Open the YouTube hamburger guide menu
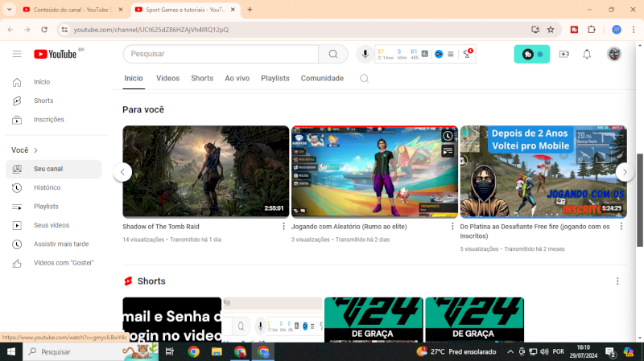This screenshot has width=644, height=361. (17, 54)
